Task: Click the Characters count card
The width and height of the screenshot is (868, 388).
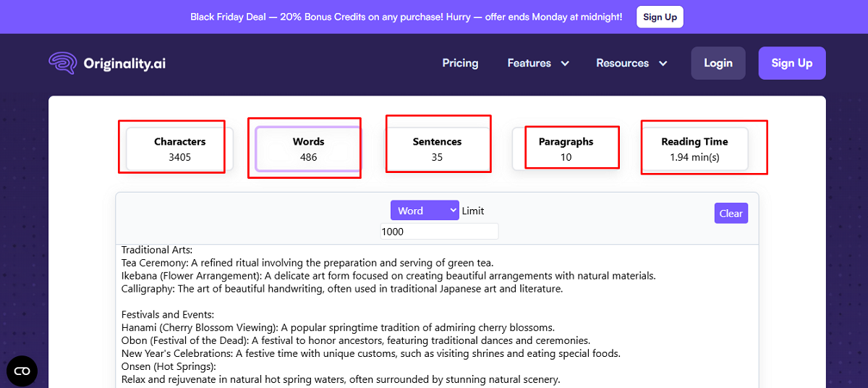Action: (x=179, y=149)
